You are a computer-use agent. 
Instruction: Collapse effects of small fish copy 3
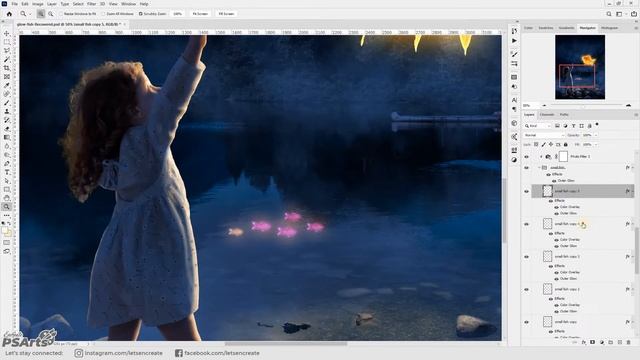click(632, 257)
